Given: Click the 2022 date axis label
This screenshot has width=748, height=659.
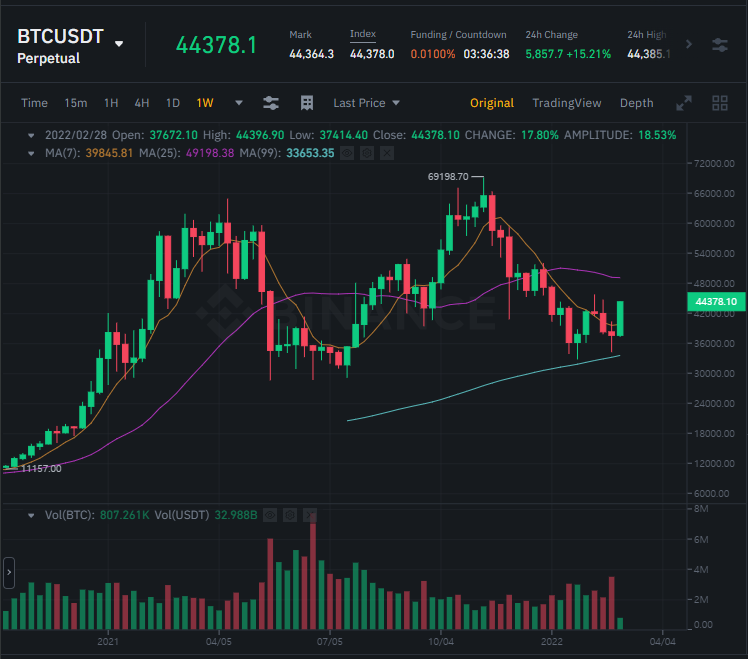Looking at the screenshot, I should pos(551,641).
